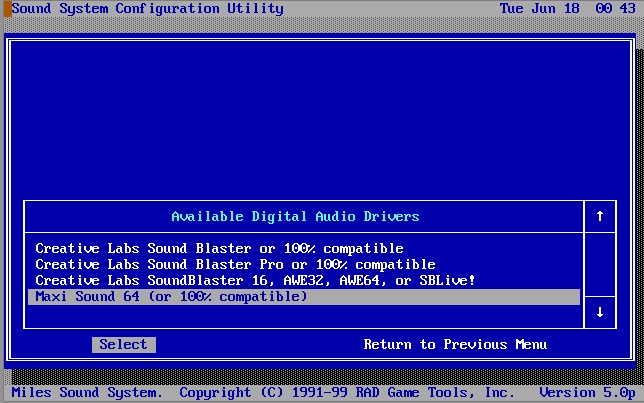This screenshot has height=403, width=644.
Task: Click the Miles Sound System copyright text
Action: coord(263,393)
